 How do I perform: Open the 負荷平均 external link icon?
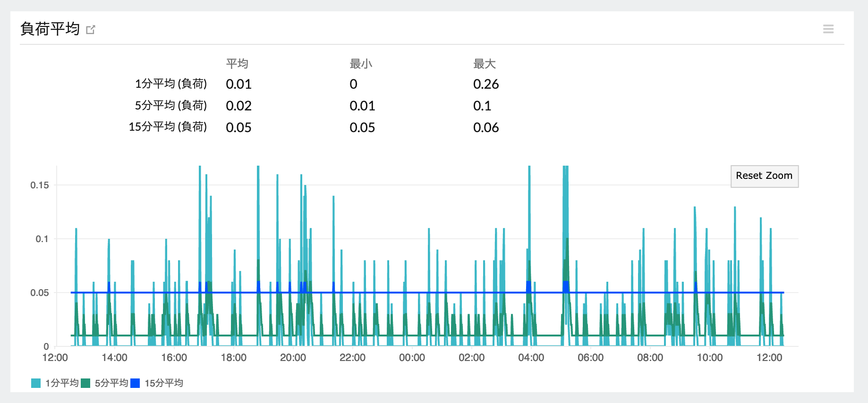coord(91,30)
